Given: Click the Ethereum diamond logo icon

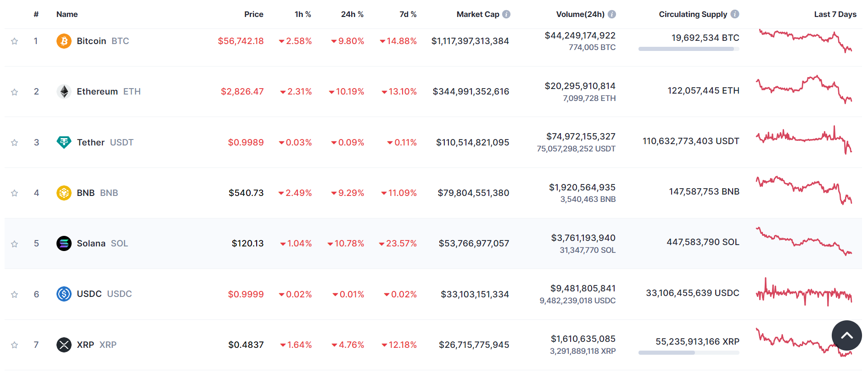Looking at the screenshot, I should click(64, 92).
